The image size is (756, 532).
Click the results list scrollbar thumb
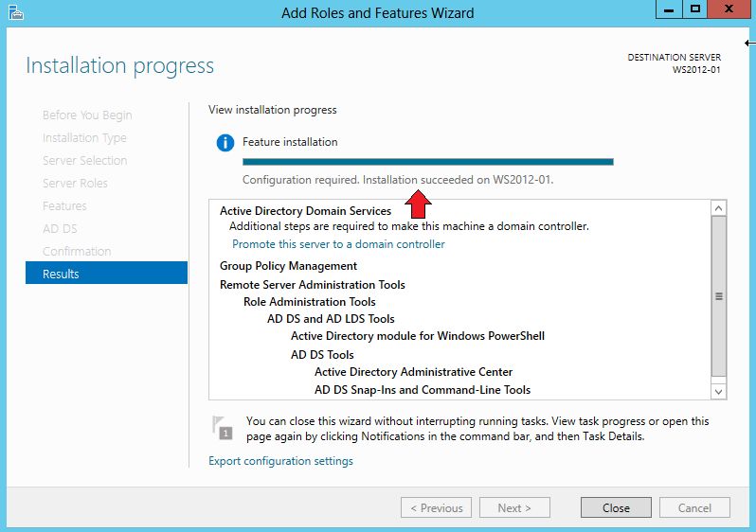click(x=718, y=296)
